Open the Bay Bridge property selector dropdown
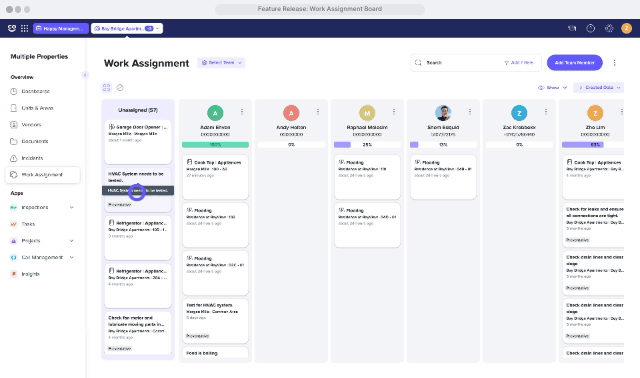 coord(127,28)
